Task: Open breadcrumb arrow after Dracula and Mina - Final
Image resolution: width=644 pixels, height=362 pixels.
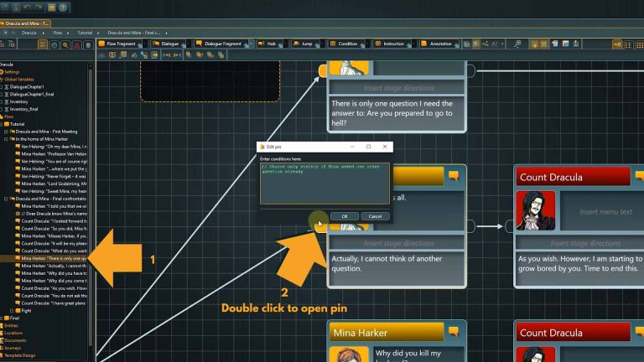Action: coord(166,33)
